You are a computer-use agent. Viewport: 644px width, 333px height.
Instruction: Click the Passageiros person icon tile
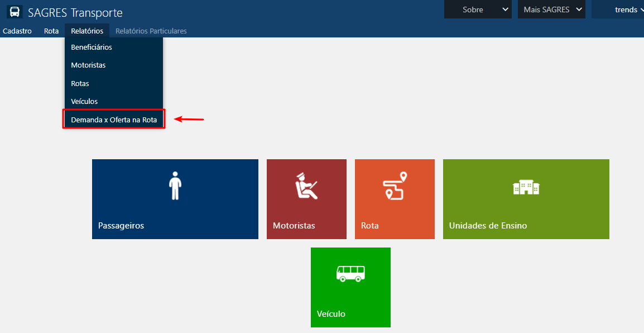tap(175, 184)
